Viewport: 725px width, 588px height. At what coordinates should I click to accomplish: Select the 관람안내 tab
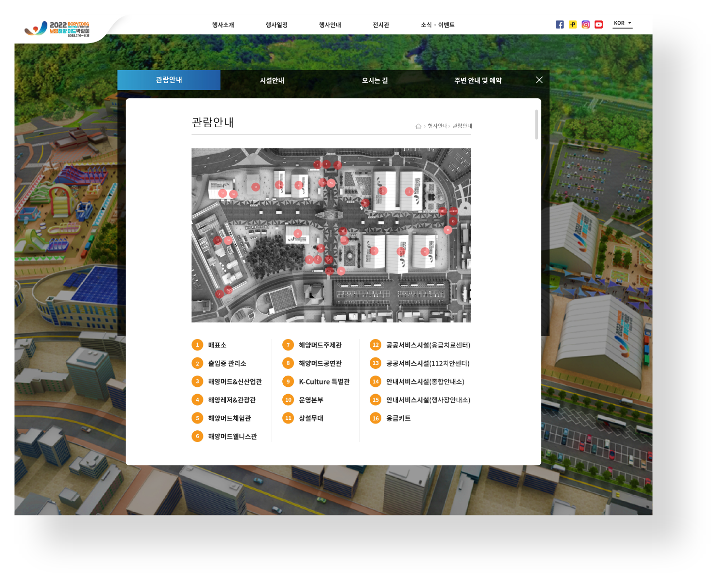click(x=169, y=80)
